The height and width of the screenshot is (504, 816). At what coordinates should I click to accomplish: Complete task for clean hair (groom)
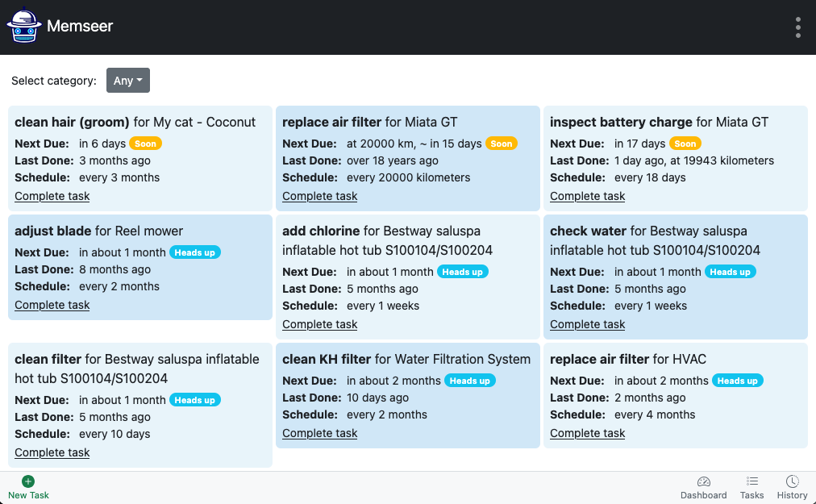click(52, 196)
